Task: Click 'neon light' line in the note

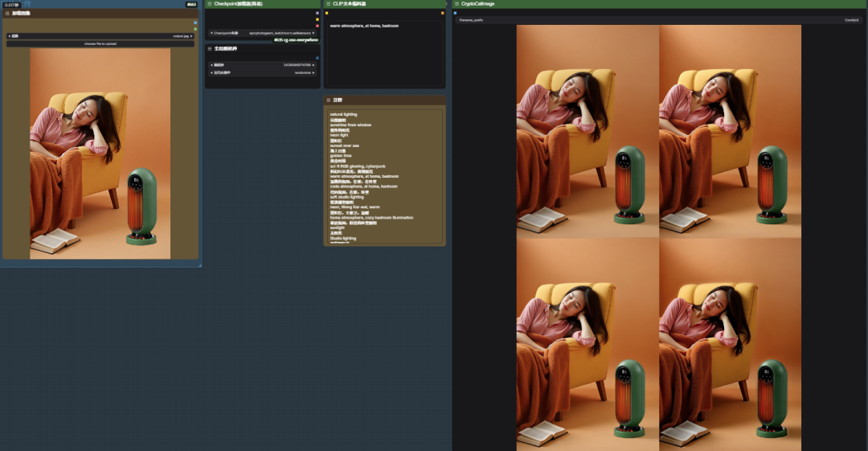Action: 339,135
